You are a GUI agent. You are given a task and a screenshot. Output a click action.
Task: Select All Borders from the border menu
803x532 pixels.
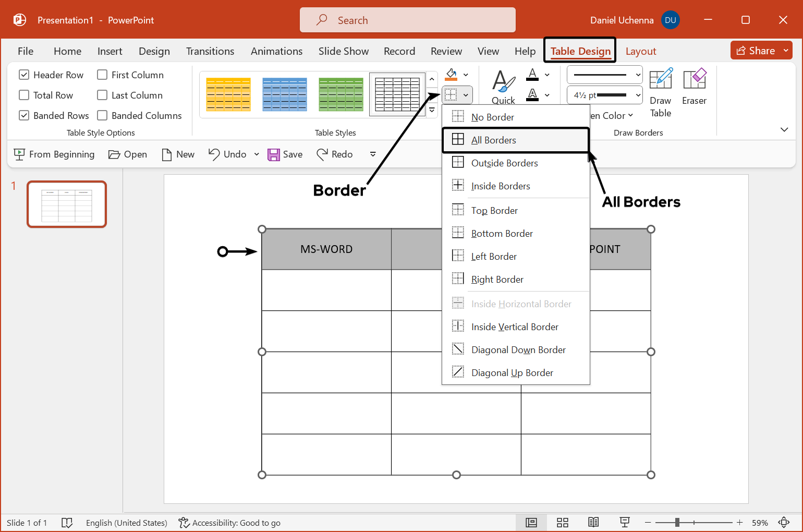pyautogui.click(x=493, y=140)
